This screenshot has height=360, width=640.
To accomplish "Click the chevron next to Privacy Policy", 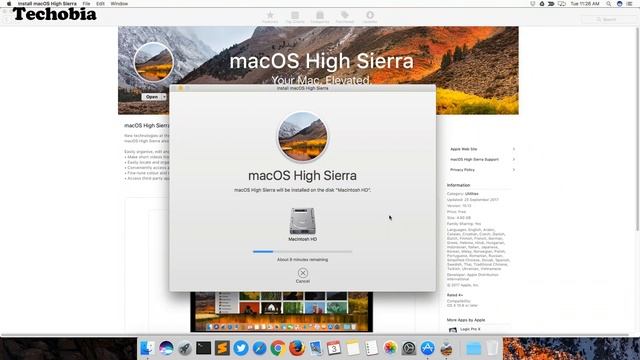I will (x=513, y=170).
